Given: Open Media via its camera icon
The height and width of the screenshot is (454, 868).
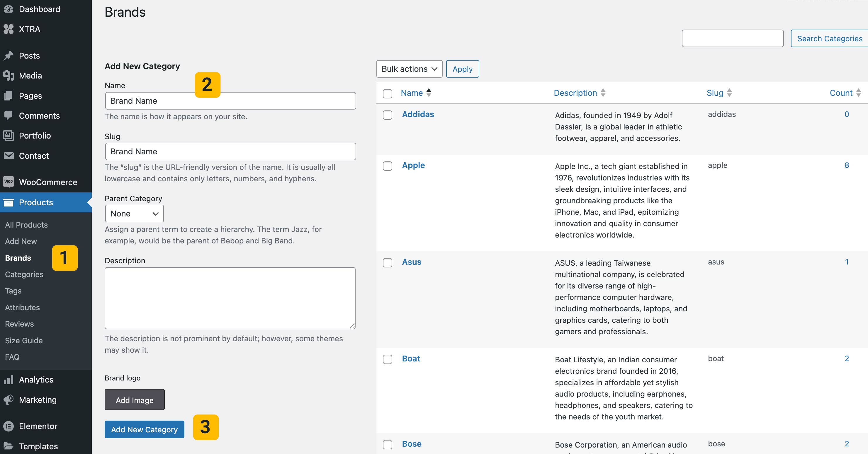Looking at the screenshot, I should 9,76.
